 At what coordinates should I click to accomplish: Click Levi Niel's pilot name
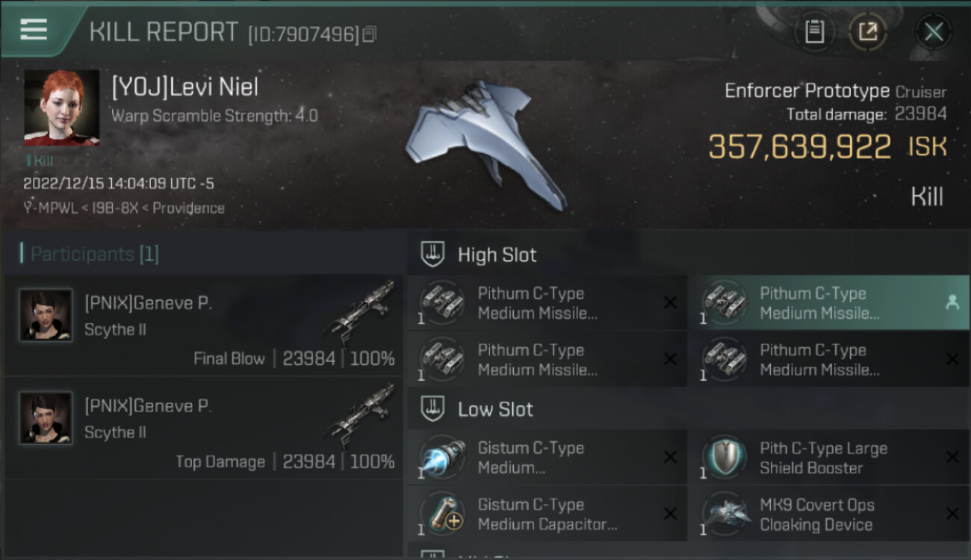[x=185, y=87]
